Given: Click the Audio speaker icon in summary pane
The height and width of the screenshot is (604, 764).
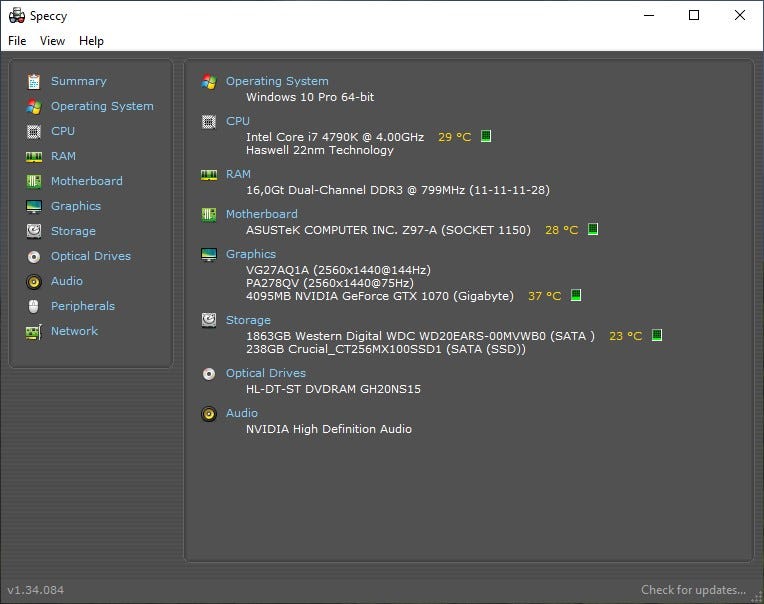Looking at the screenshot, I should [x=209, y=414].
